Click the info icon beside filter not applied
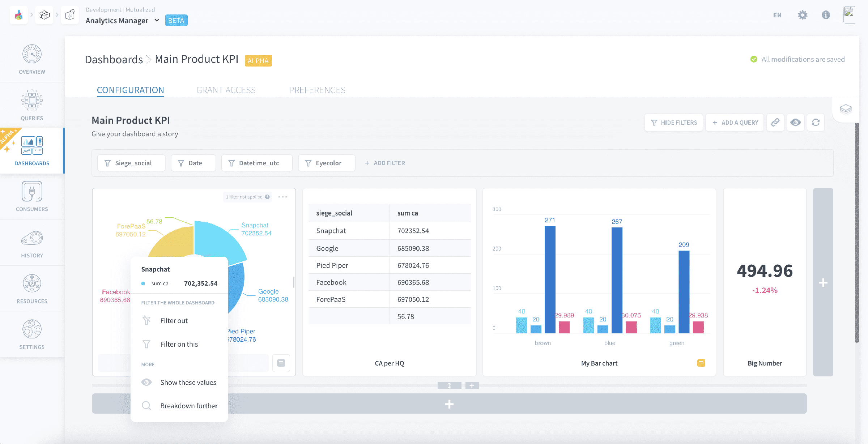Screen dimensions: 868x444 (267, 197)
